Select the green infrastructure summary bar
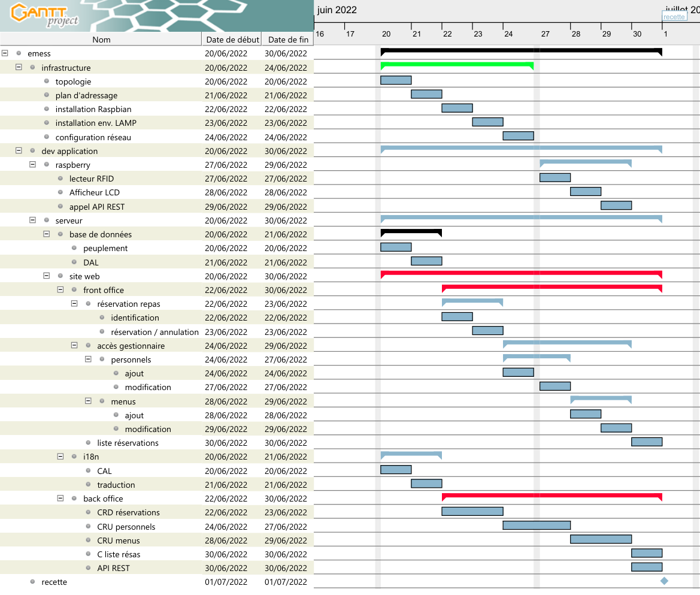 click(457, 65)
